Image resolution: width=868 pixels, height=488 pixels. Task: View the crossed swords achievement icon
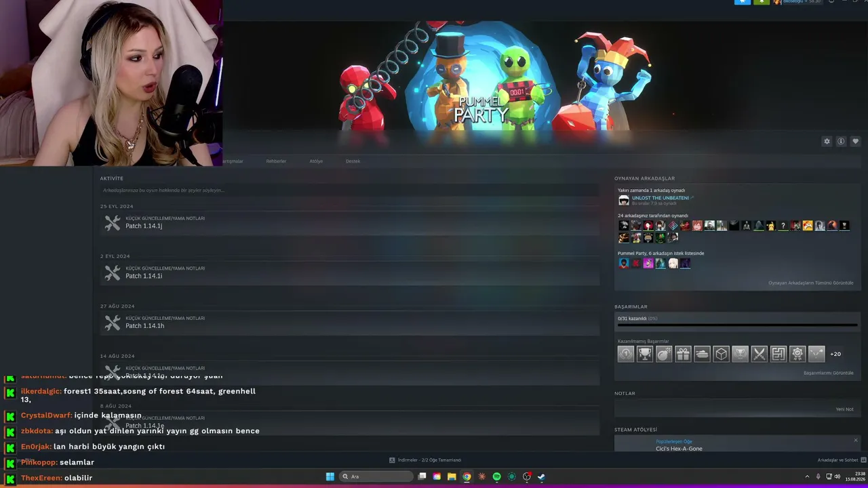pos(759,354)
